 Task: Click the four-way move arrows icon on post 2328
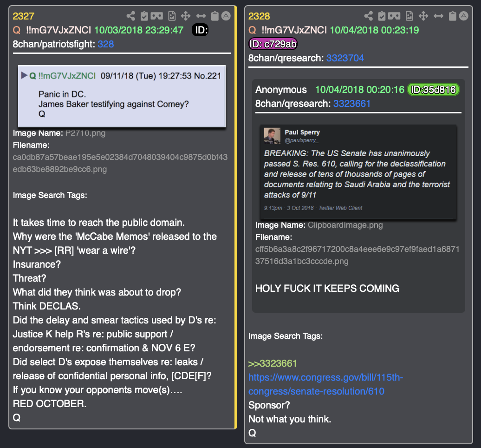(x=423, y=16)
